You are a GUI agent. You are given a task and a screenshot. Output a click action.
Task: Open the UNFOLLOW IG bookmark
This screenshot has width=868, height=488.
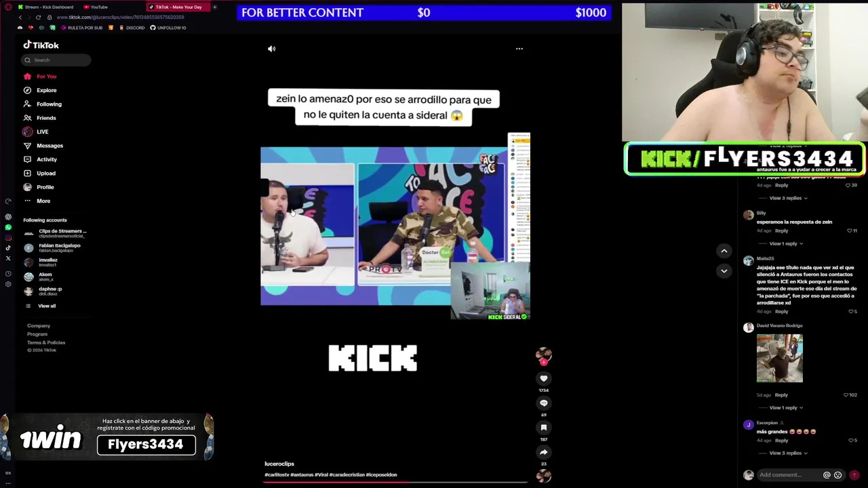[168, 28]
